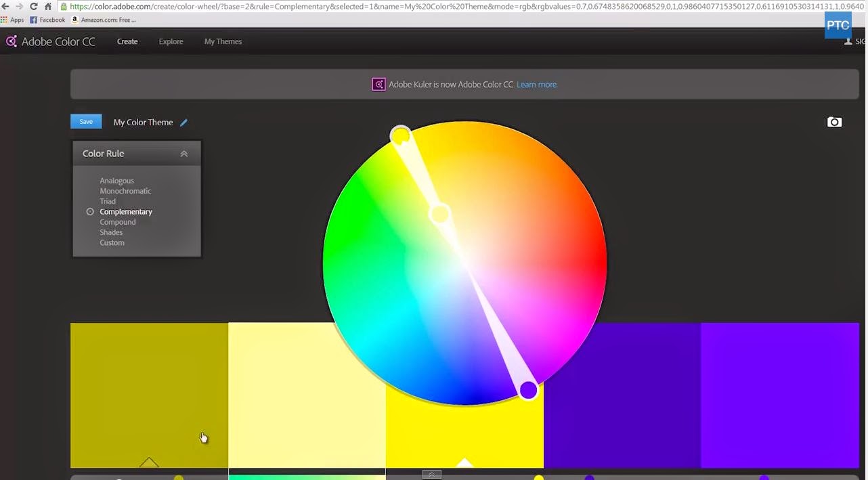
Task: Follow the Learn more link
Action: (x=537, y=85)
